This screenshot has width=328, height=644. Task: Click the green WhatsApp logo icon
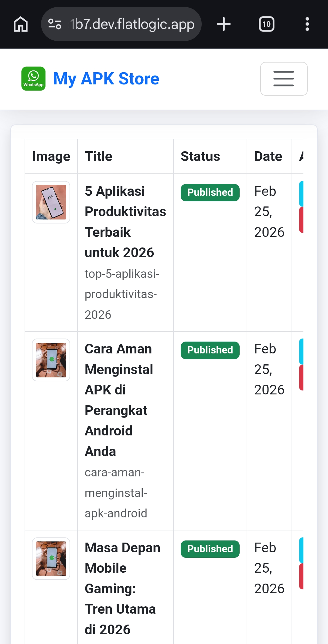[x=33, y=79]
